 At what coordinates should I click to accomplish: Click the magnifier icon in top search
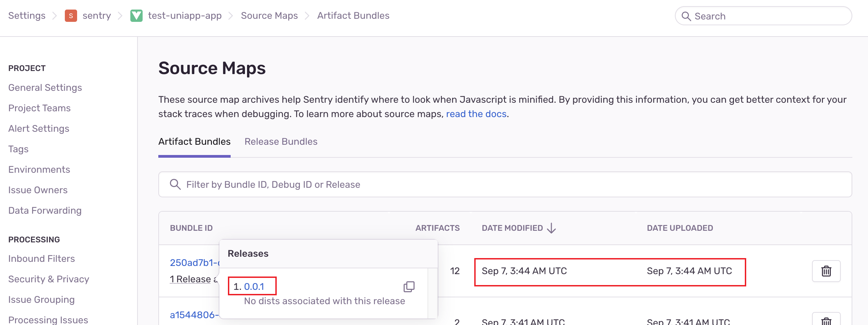coord(686,16)
